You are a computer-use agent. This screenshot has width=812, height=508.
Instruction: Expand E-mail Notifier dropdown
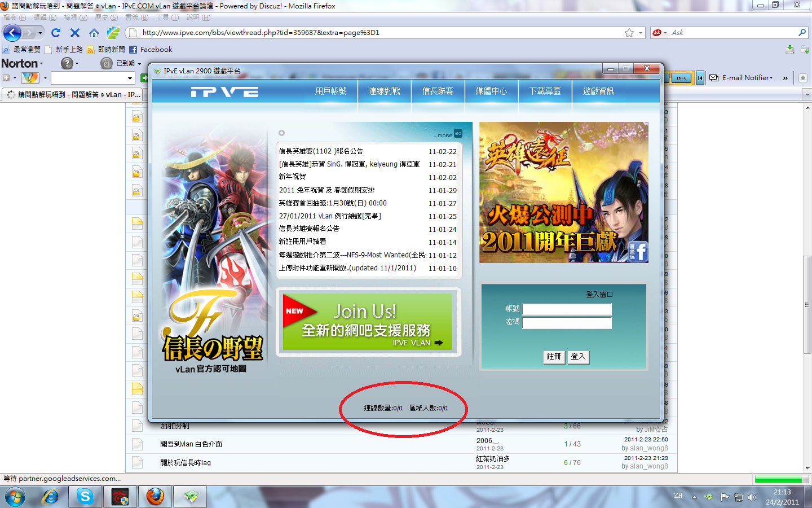771,78
